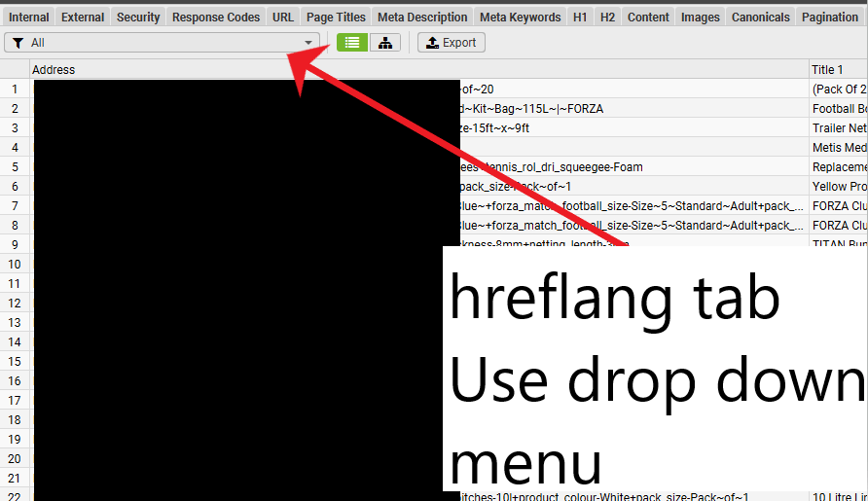Select the Meta Keywords tab
868x501 pixels.
coord(520,18)
